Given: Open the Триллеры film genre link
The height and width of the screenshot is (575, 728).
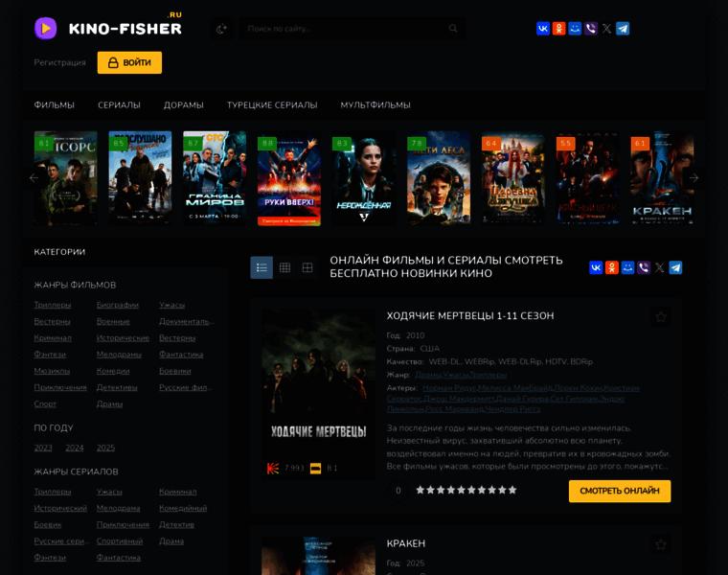Looking at the screenshot, I should click(x=53, y=305).
